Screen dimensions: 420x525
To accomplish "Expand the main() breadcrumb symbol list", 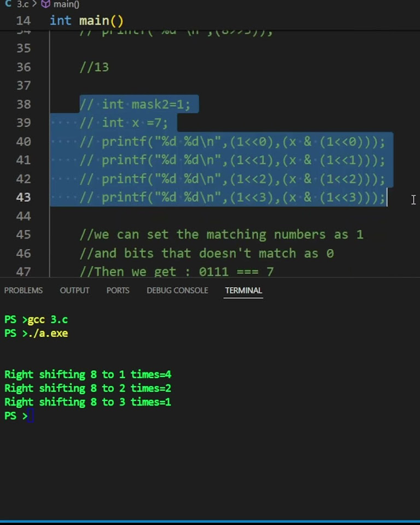I will [x=66, y=4].
